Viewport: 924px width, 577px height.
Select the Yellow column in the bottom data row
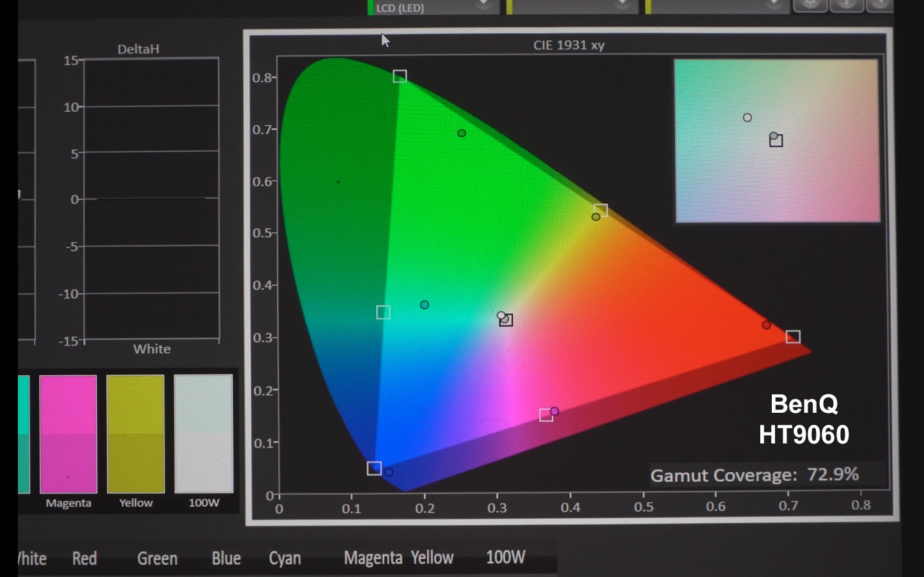432,558
